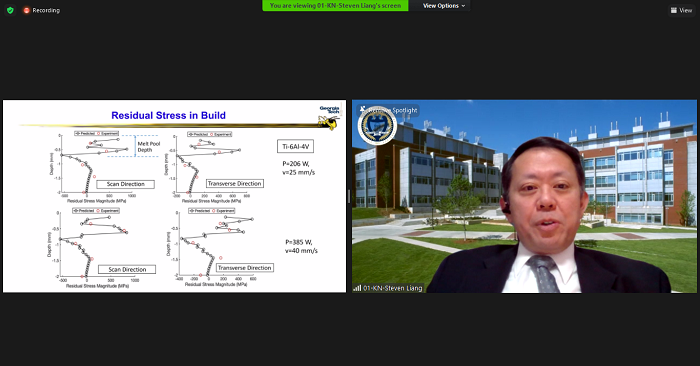The height and width of the screenshot is (366, 700).
Task: Click the Melt Pool Depth annotation
Action: pyautogui.click(x=148, y=147)
